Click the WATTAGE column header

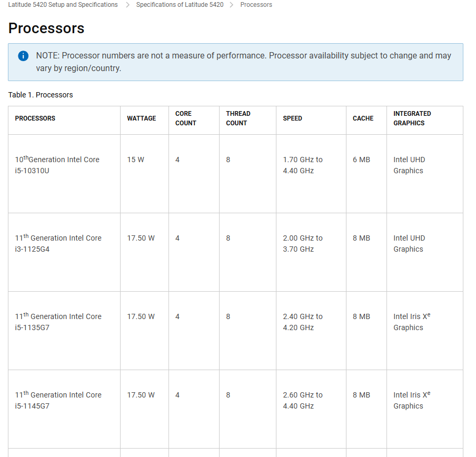141,118
